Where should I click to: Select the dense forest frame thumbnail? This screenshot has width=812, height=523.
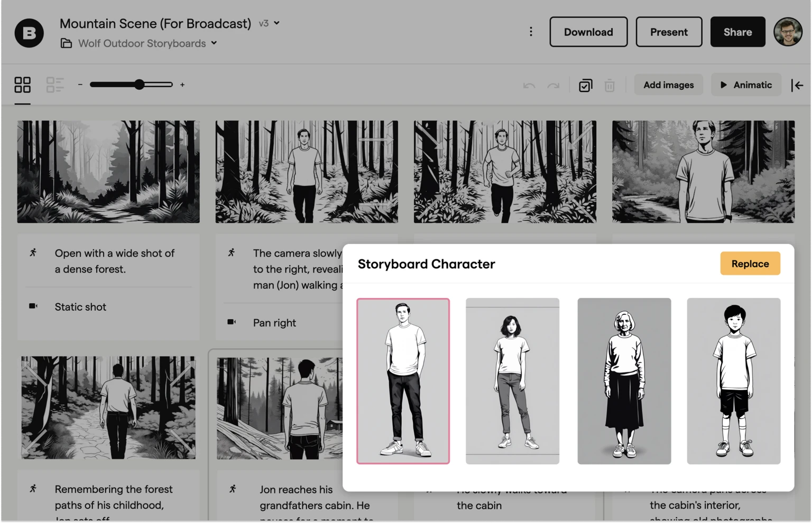pos(108,172)
